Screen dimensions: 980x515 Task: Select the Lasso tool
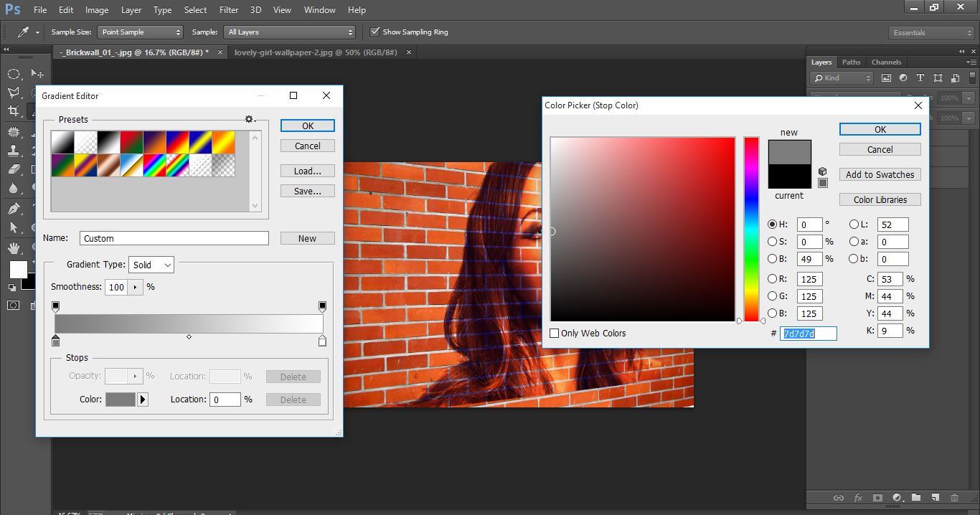(13, 93)
